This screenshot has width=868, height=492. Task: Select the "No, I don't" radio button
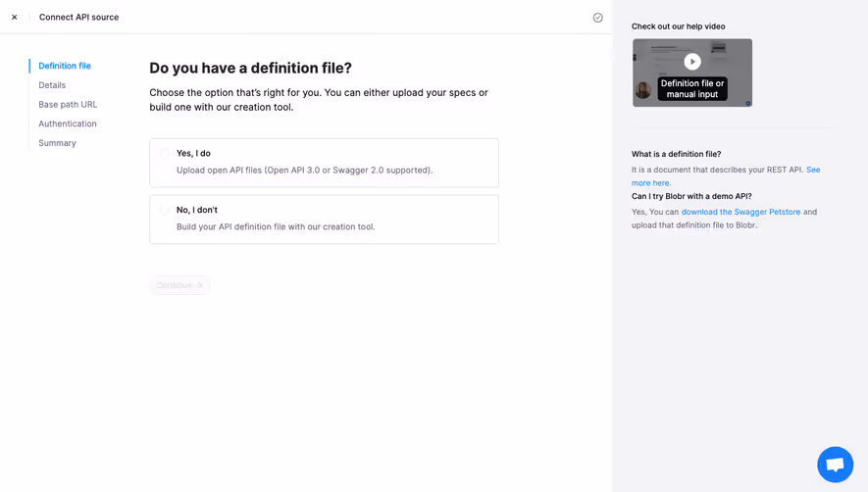coord(165,210)
